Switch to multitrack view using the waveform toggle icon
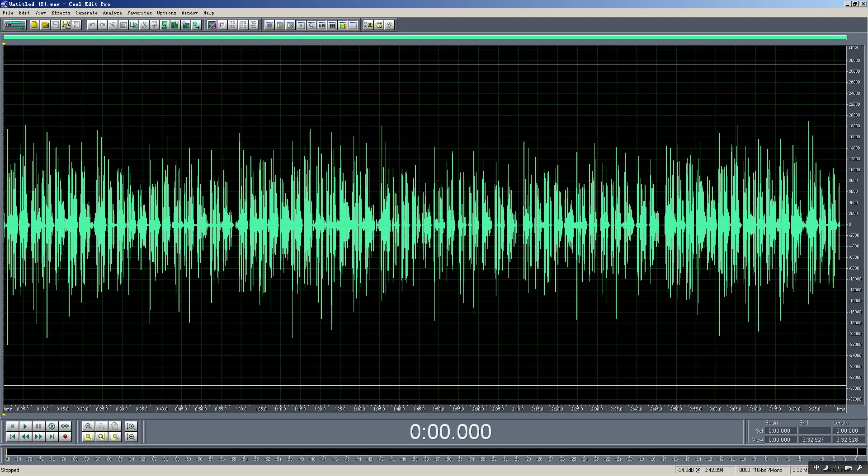 point(14,25)
